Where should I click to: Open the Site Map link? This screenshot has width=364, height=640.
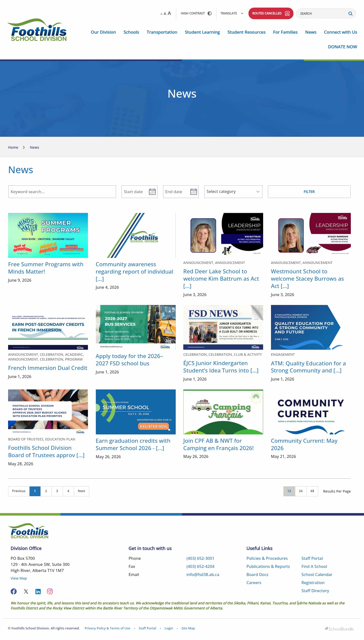coord(188,628)
